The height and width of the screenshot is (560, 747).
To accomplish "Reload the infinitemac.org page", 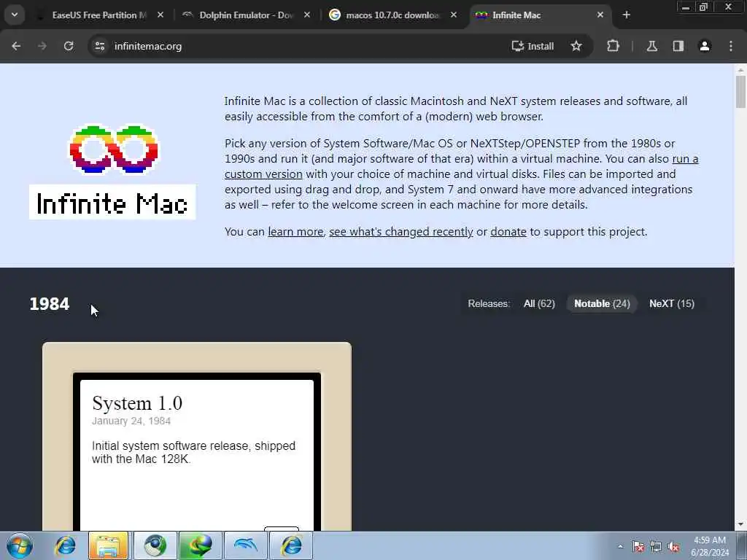I will pyautogui.click(x=69, y=46).
